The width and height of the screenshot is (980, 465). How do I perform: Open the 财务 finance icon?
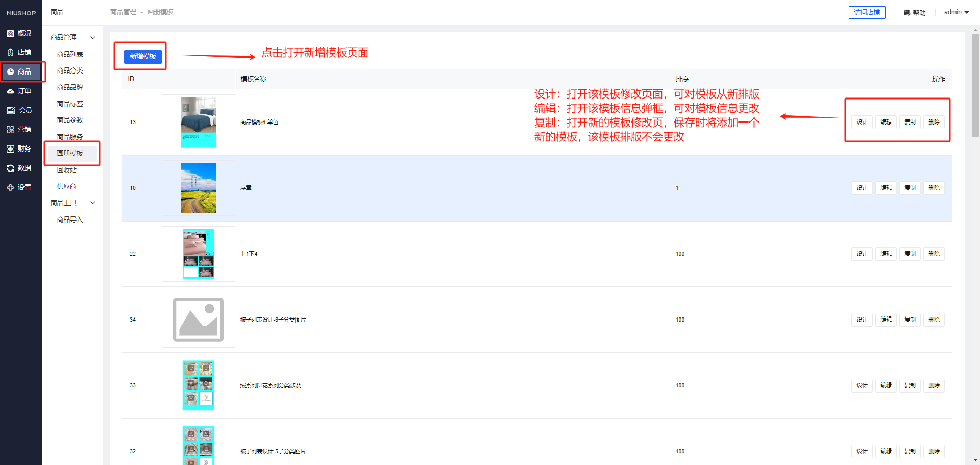pos(10,149)
